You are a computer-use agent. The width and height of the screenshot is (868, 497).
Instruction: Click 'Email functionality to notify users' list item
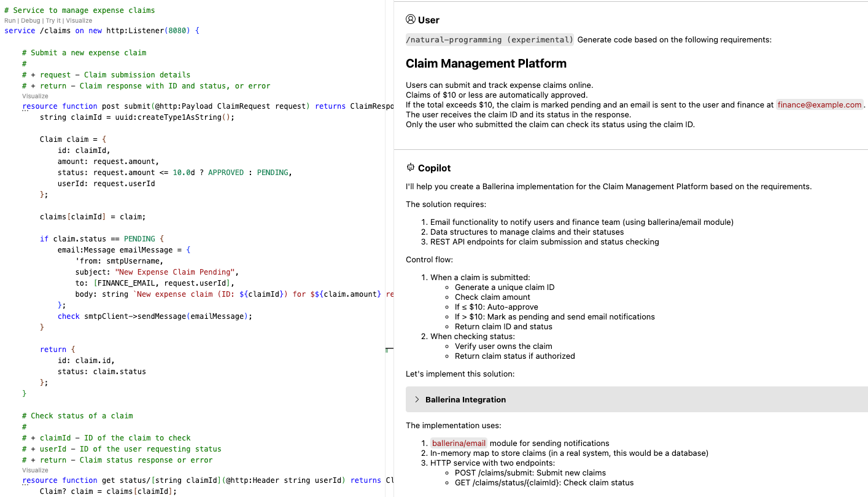click(582, 222)
